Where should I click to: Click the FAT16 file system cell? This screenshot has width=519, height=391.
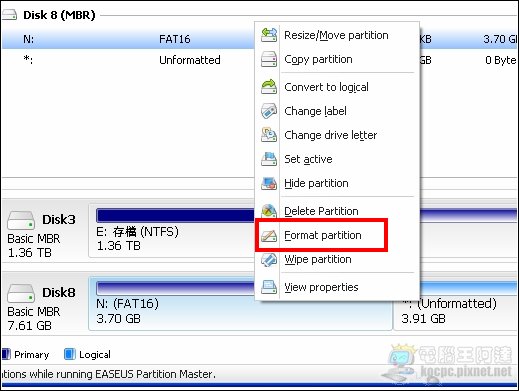coord(175,39)
